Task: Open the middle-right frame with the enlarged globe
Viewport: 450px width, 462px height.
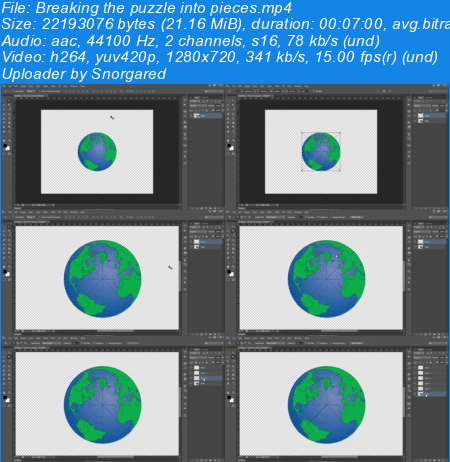Action: tap(337, 273)
